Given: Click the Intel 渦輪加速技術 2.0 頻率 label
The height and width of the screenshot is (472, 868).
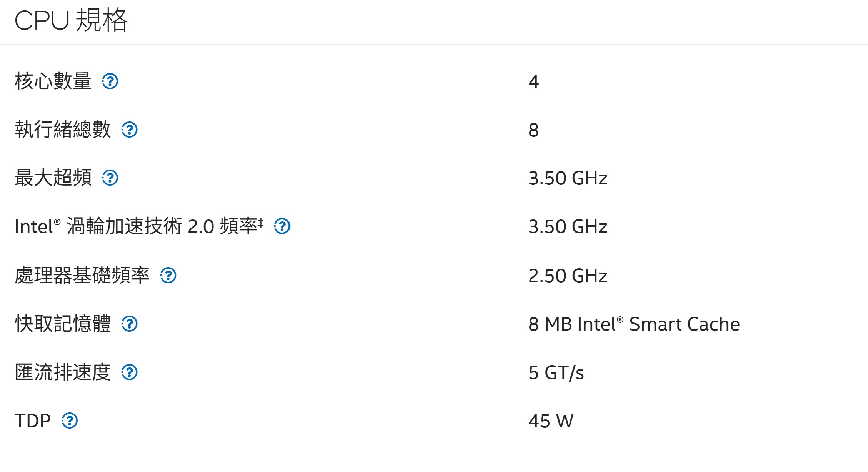Looking at the screenshot, I should point(139,226).
